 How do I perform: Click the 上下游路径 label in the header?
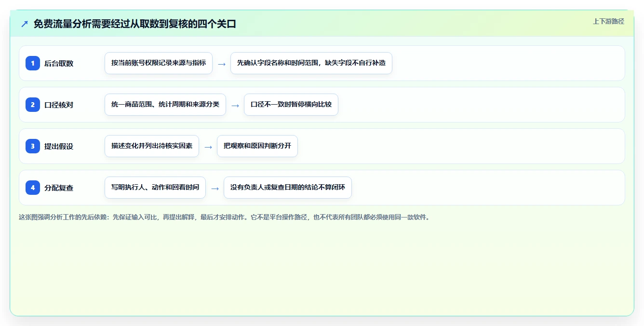608,21
